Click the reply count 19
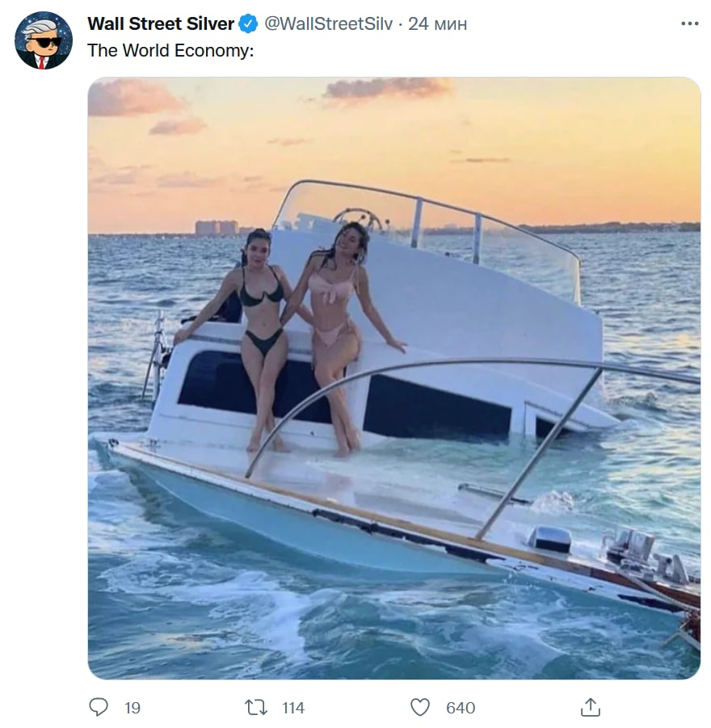The image size is (711, 728). pos(133,709)
